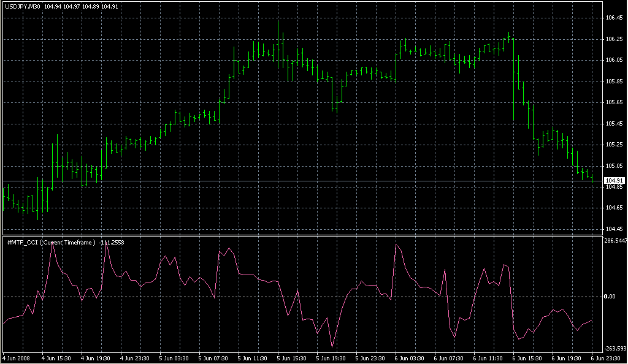Click the 104.45 price scale label

click(x=615, y=229)
